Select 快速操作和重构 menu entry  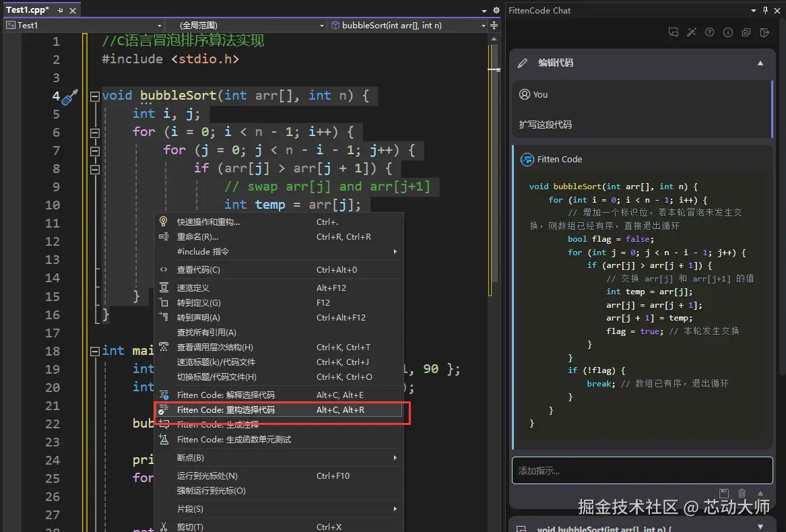coord(280,222)
